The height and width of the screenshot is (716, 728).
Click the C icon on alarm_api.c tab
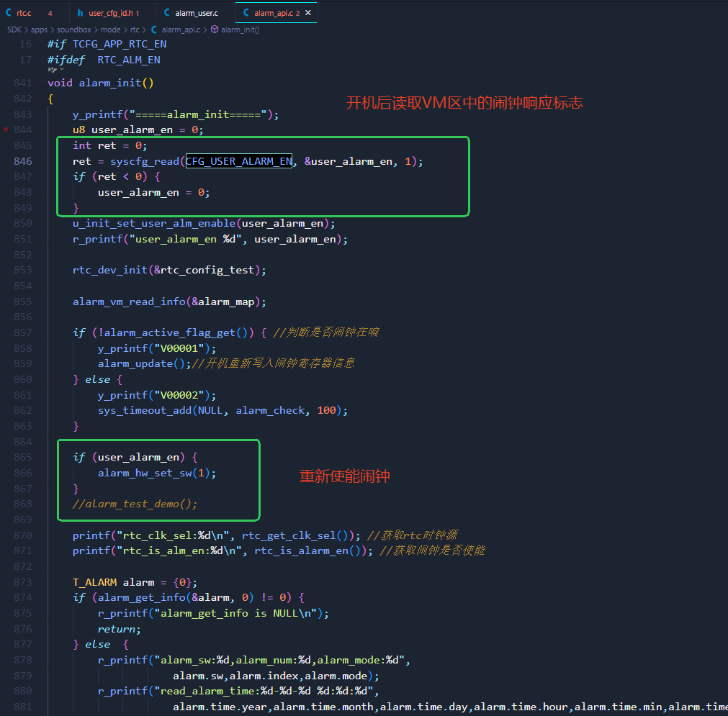[x=246, y=13]
